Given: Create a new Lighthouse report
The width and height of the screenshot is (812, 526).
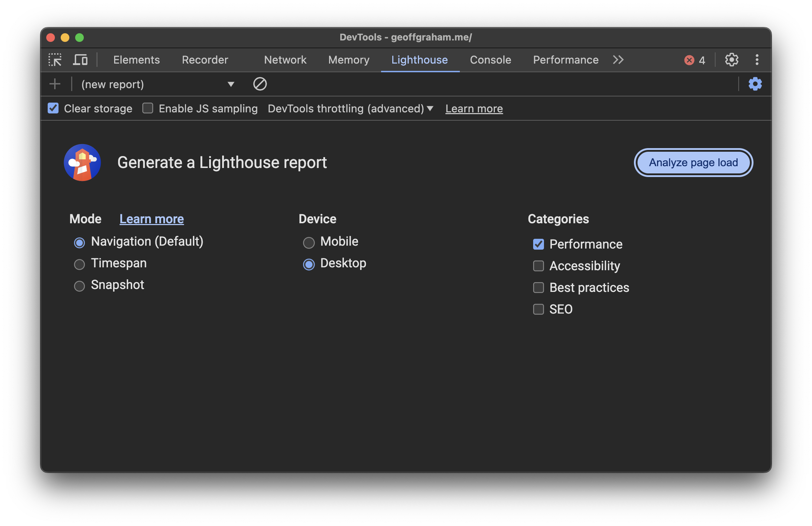Looking at the screenshot, I should 55,84.
